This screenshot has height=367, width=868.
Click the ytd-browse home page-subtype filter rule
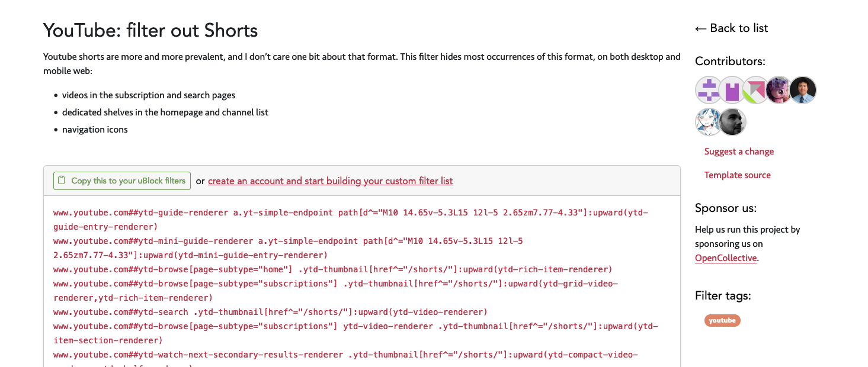(x=333, y=269)
